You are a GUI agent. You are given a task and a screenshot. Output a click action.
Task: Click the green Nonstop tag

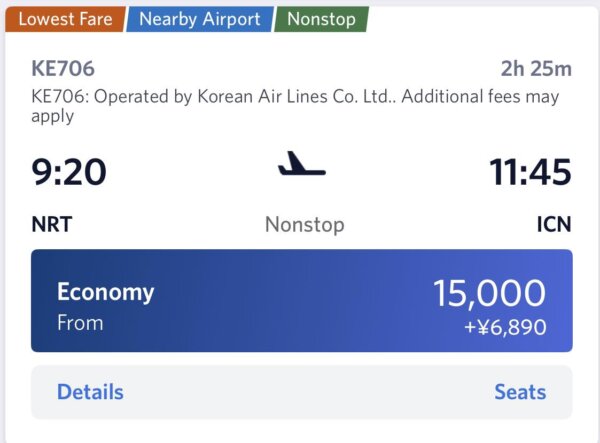(x=321, y=19)
